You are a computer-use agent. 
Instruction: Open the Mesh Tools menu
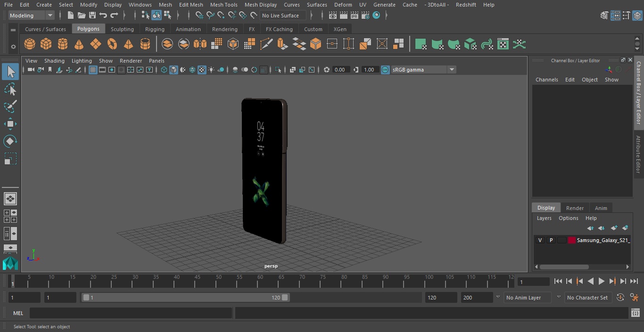[223, 5]
